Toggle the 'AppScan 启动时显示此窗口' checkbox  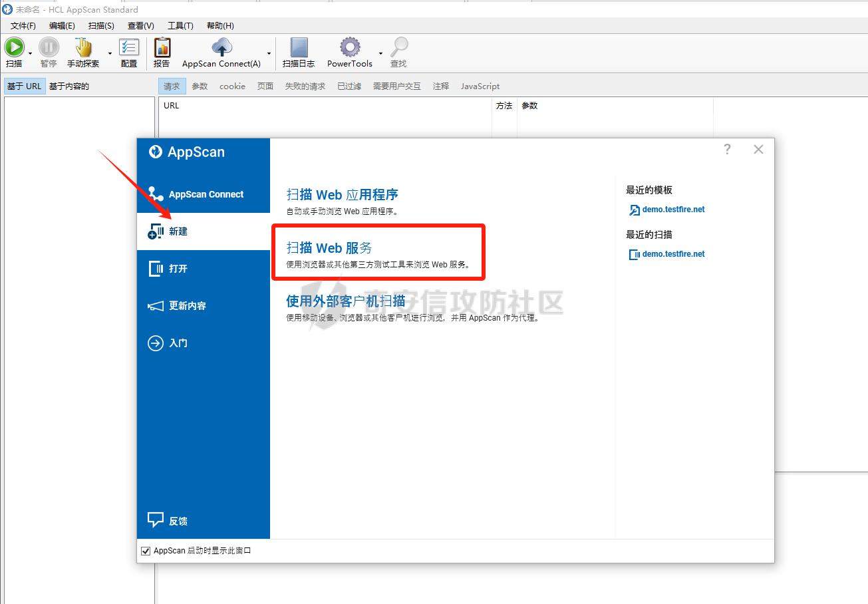pyautogui.click(x=146, y=551)
